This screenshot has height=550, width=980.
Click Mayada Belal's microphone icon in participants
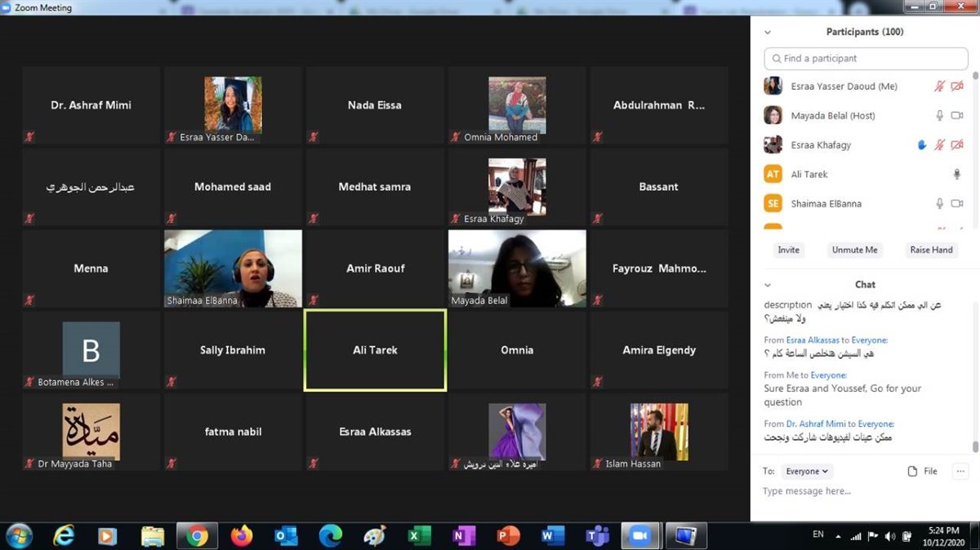click(940, 116)
